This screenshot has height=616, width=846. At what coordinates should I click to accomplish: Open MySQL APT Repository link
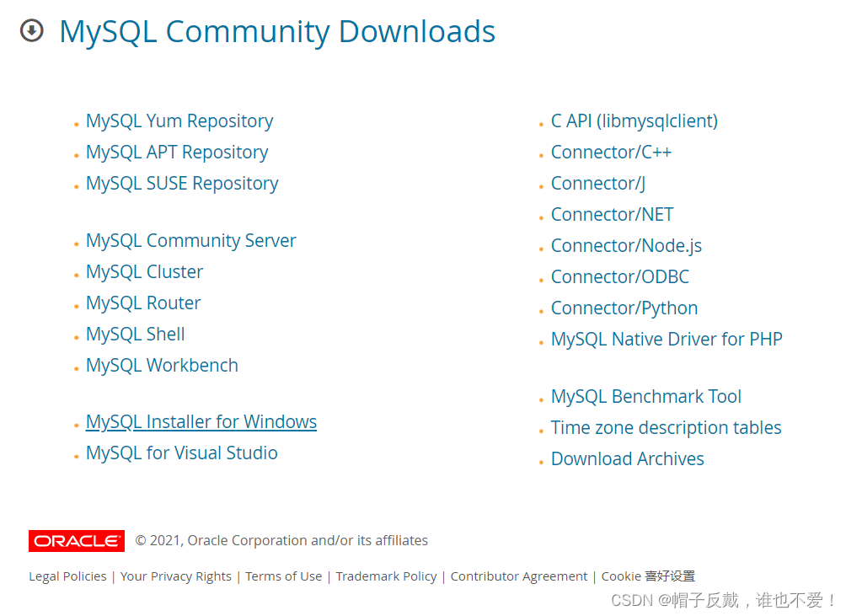177,153
